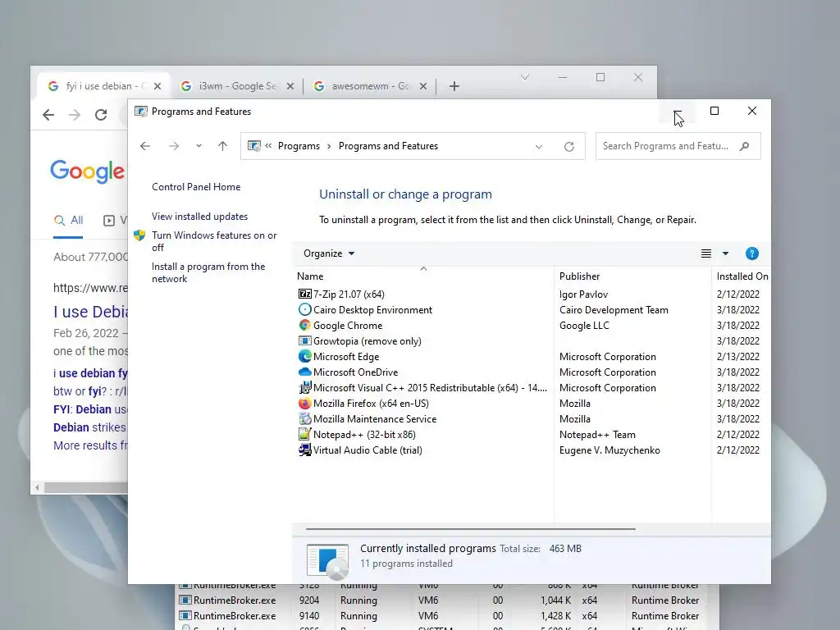Go forward in Programs and Features window
The image size is (840, 630).
point(174,146)
